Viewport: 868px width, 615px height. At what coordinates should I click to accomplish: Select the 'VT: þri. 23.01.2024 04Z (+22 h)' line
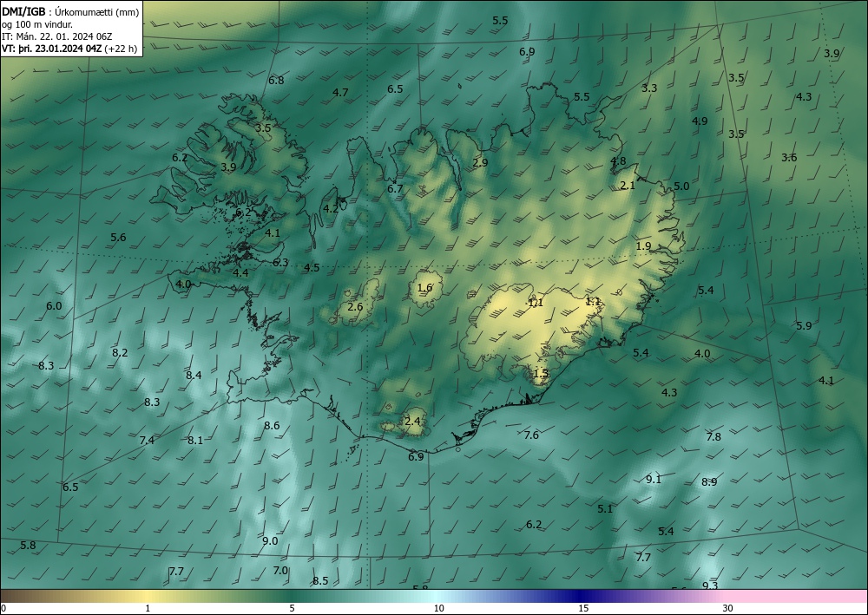click(x=69, y=49)
